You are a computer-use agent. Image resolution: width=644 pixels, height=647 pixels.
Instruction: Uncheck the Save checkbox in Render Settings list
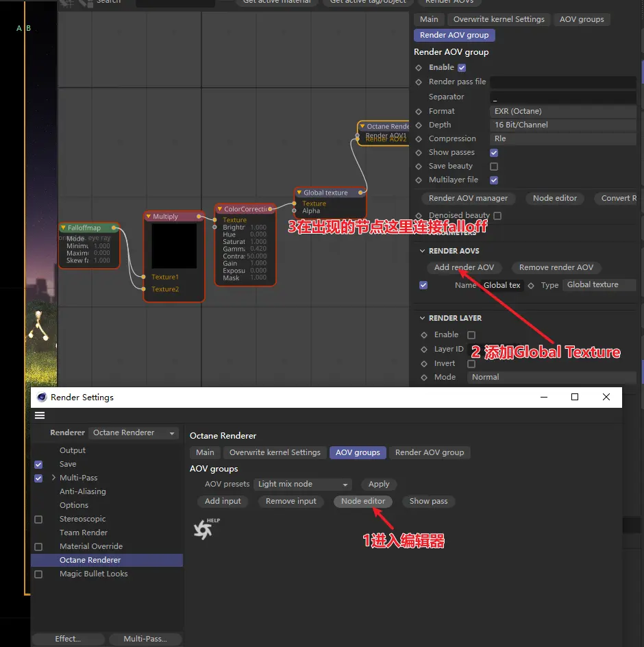coord(38,465)
